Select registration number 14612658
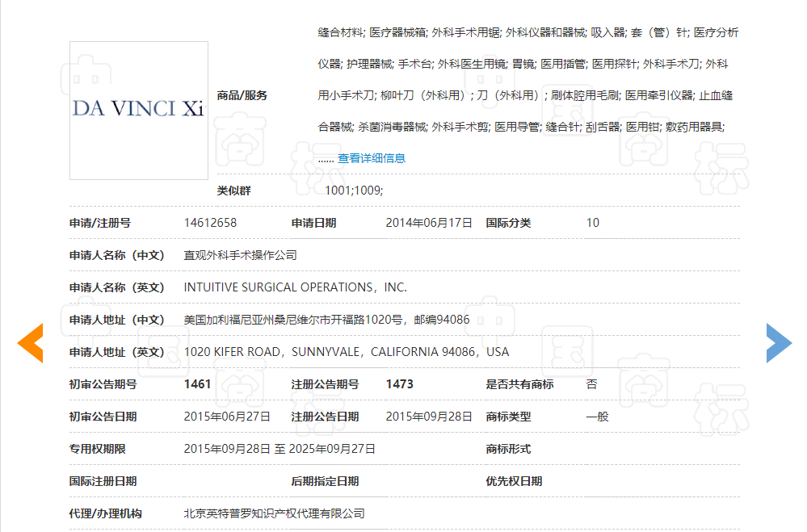 point(210,223)
